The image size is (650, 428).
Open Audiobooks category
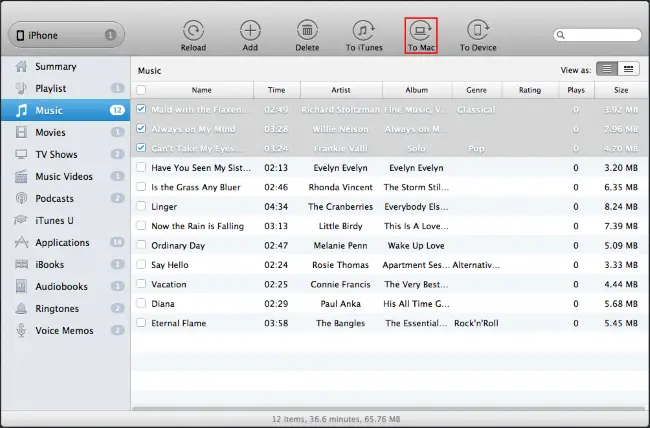tap(65, 286)
